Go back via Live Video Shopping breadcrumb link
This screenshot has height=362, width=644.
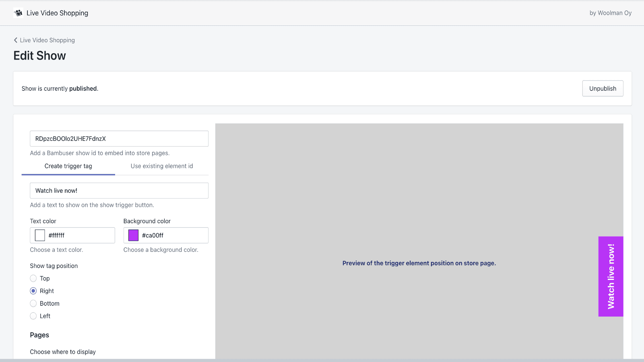(x=47, y=40)
